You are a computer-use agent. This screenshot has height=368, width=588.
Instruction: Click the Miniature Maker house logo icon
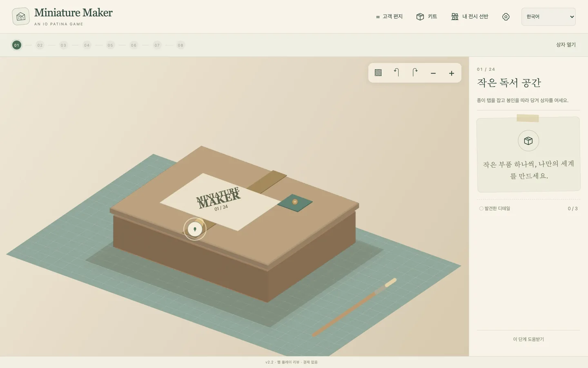tap(21, 16)
